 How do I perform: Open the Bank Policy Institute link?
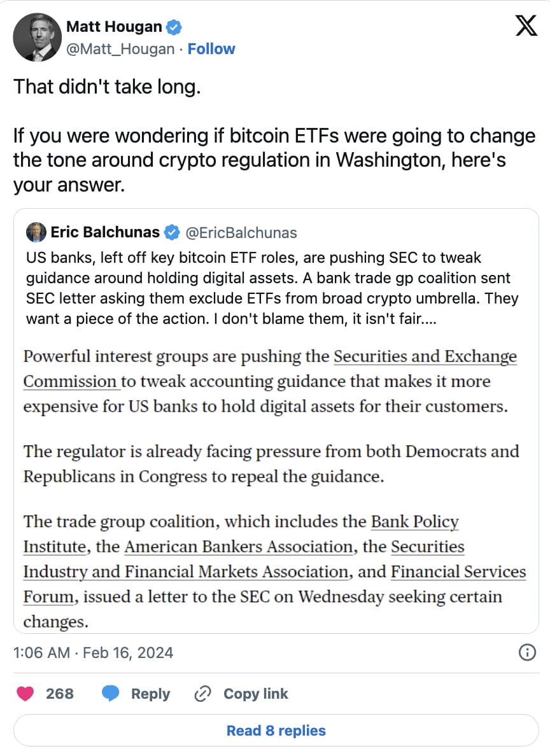(415, 522)
